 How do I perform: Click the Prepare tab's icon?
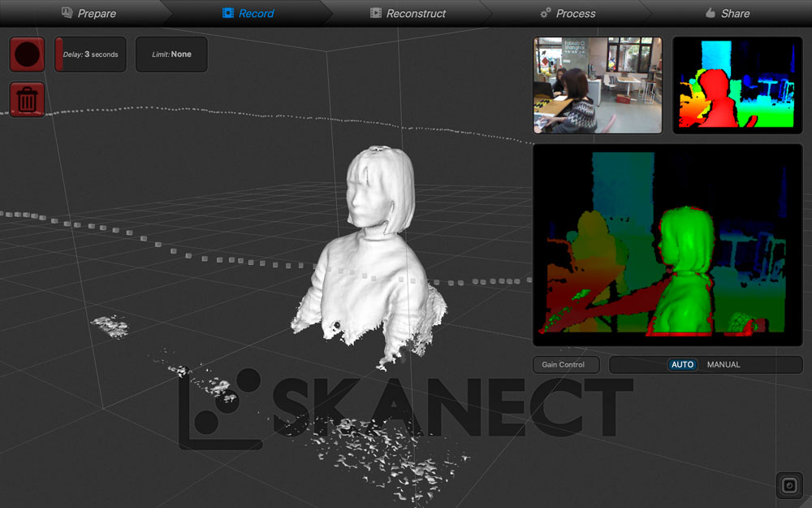[67, 12]
